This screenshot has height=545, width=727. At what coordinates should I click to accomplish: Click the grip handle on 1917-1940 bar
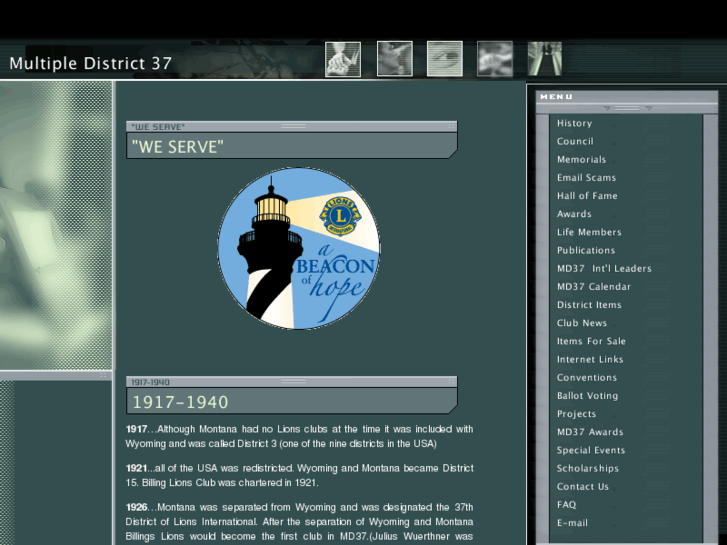(293, 381)
